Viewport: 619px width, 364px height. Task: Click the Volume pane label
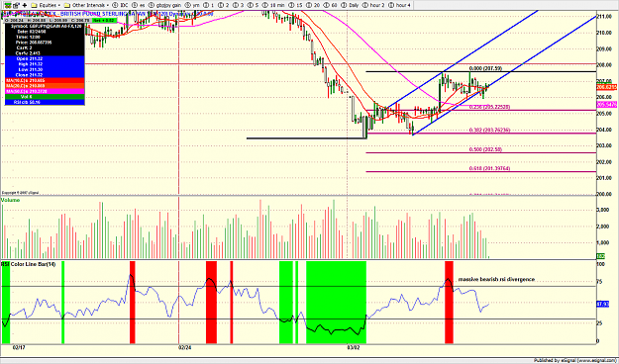[10, 200]
